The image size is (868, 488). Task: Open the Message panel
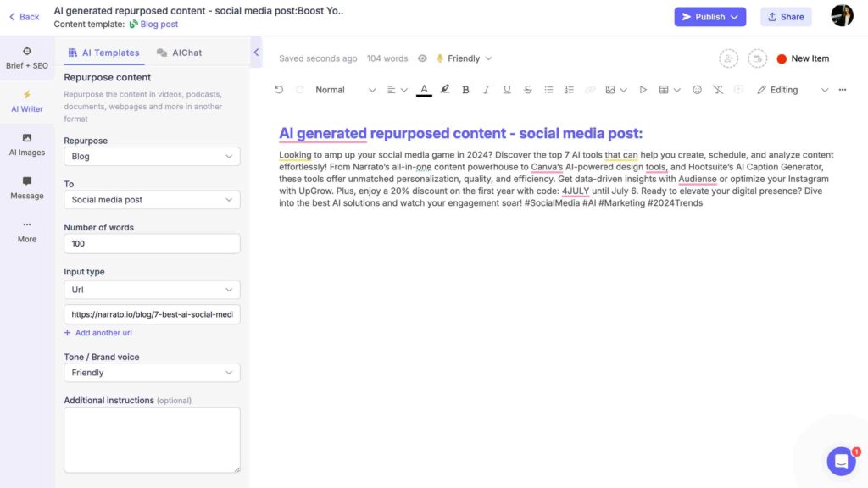pyautogui.click(x=26, y=188)
